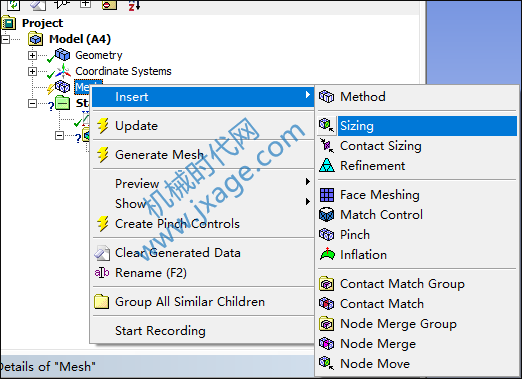This screenshot has height=379, width=522.
Task: Click the Generate Mesh lightning icon
Action: (x=103, y=155)
